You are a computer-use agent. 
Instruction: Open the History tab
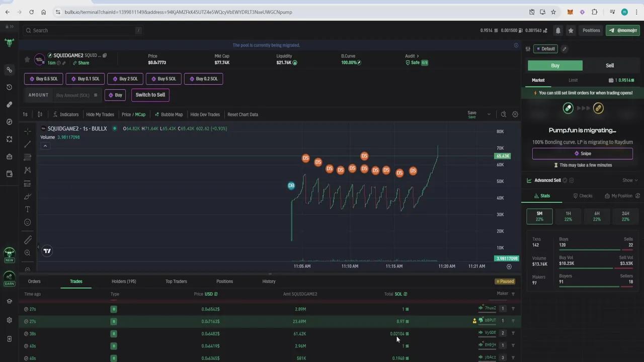coord(269,282)
